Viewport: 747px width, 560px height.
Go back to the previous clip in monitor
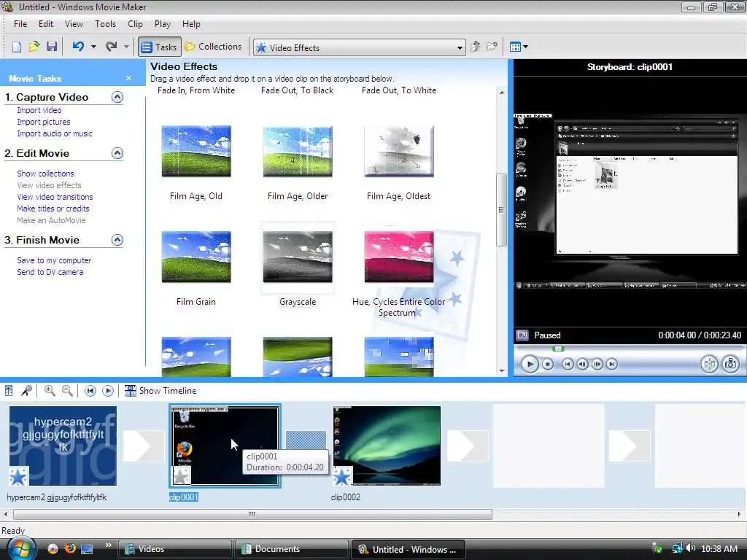(568, 365)
